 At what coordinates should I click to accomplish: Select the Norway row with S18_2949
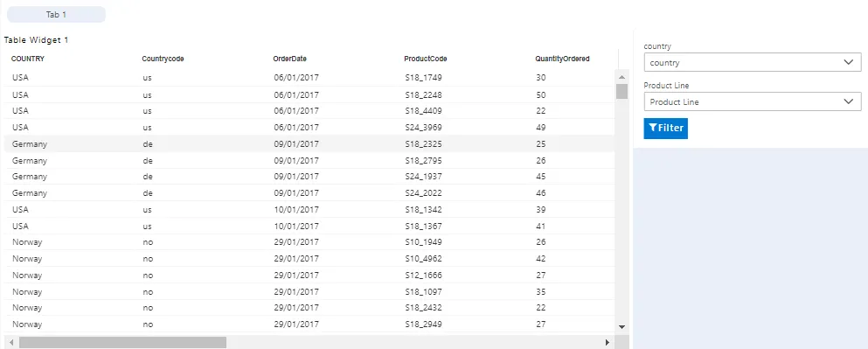tap(309, 324)
